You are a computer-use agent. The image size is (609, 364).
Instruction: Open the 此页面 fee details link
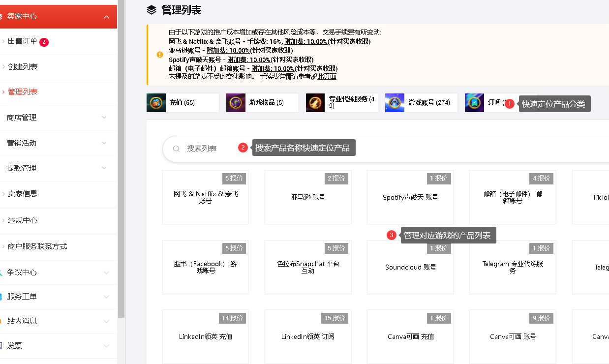pos(327,77)
